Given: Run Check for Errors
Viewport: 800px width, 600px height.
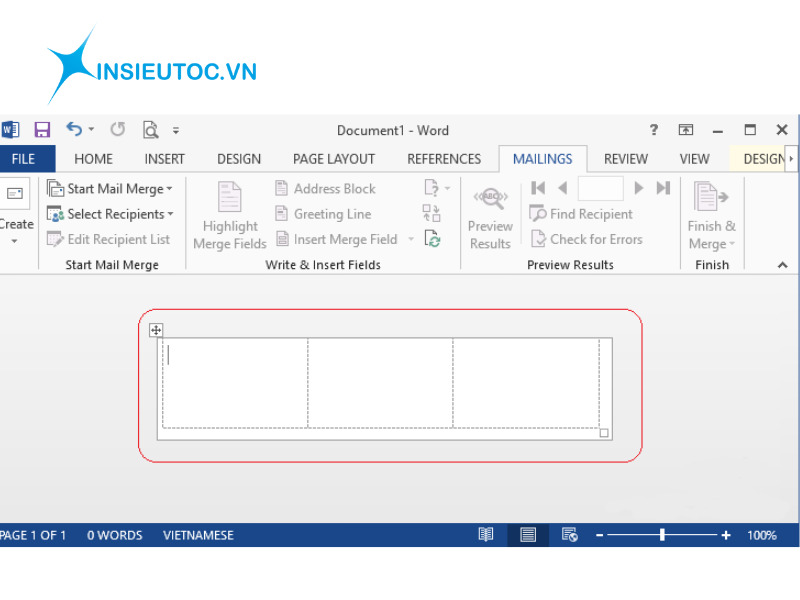Looking at the screenshot, I should [589, 239].
